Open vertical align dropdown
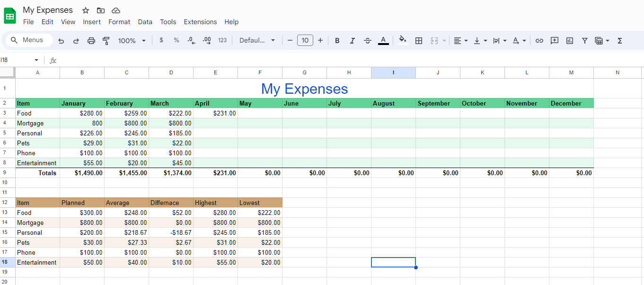This screenshot has height=285, width=644. pyautogui.click(x=480, y=41)
